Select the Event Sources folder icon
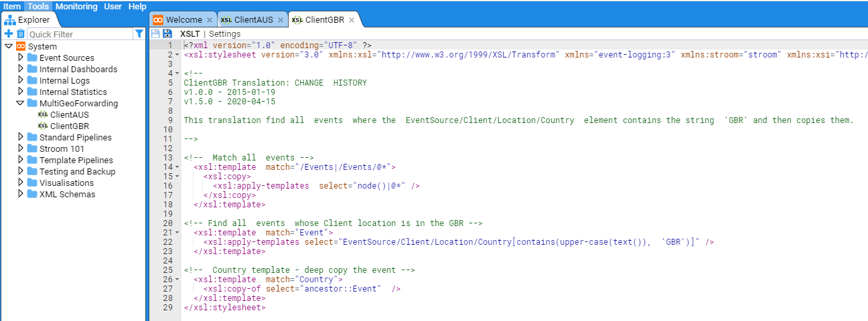Screen dimensions: 868x321 click(x=32, y=58)
